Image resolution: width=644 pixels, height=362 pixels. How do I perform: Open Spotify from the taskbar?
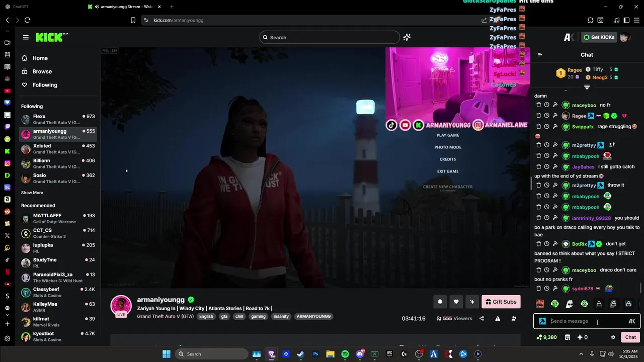pyautogui.click(x=345, y=354)
